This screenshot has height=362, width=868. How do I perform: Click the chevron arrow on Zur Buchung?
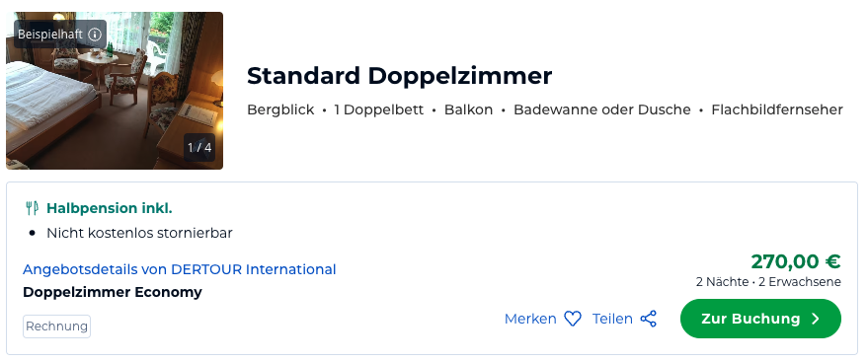[816, 319]
